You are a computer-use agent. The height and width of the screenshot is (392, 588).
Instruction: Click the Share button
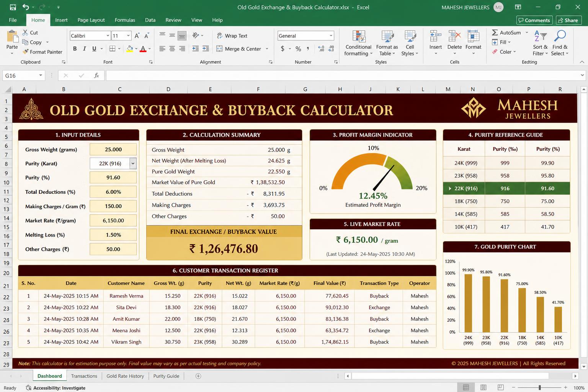click(x=568, y=20)
